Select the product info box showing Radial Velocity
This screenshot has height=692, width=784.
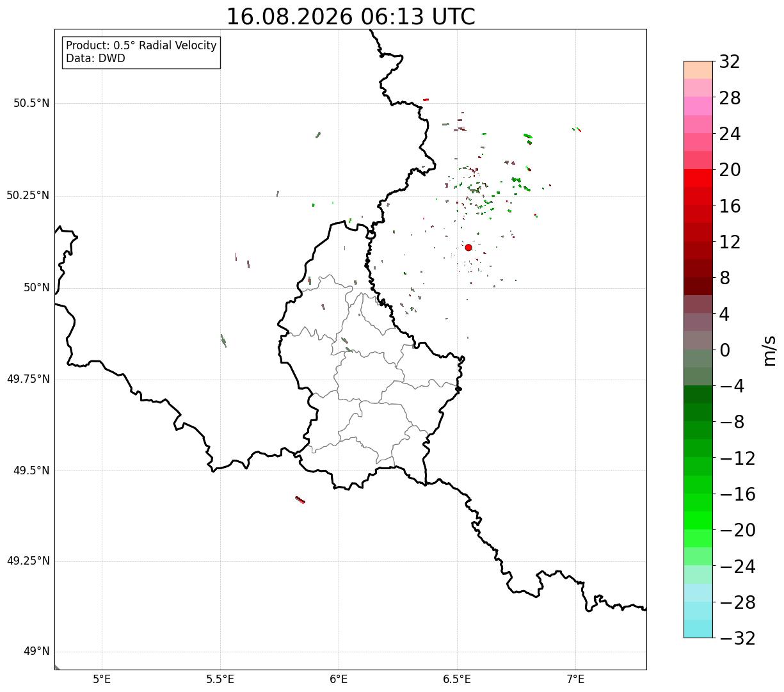(x=141, y=52)
